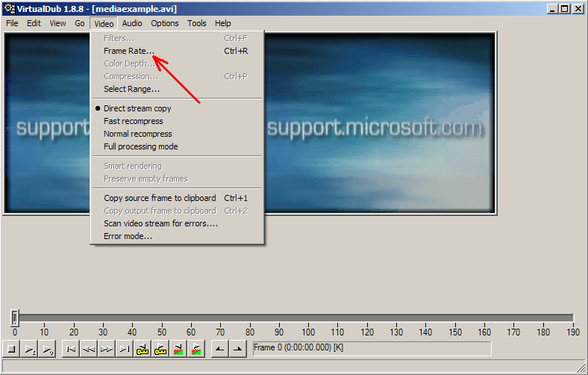
Task: Select Fast recompress mode
Action: pyautogui.click(x=177, y=121)
